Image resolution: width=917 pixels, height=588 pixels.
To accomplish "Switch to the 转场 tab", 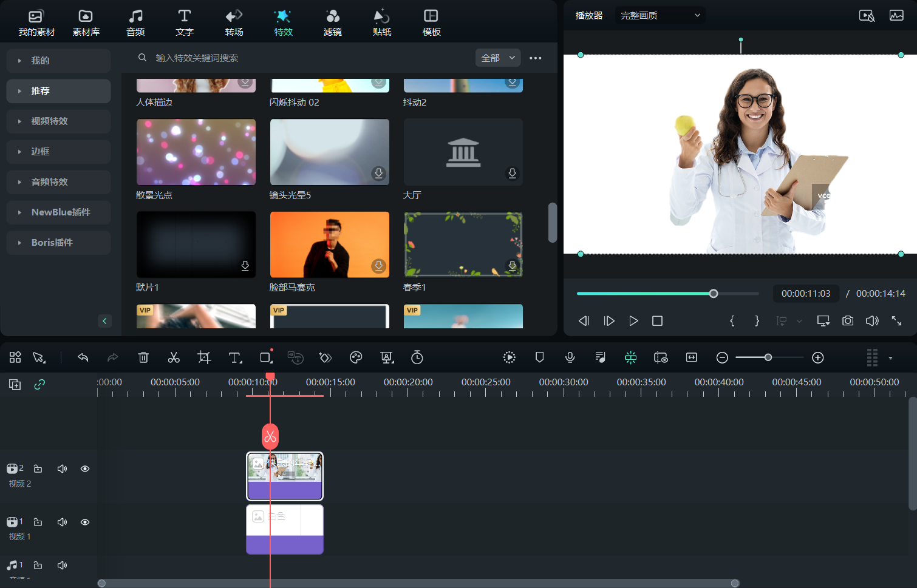I will (234, 22).
